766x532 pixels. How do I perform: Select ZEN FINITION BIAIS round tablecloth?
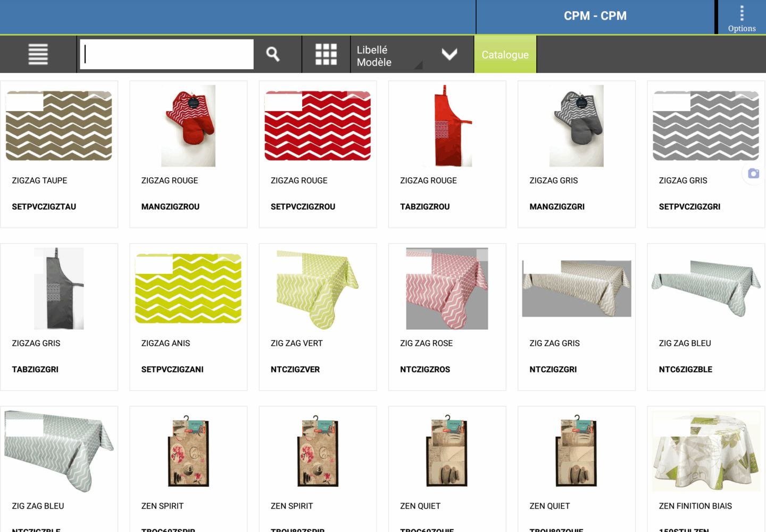[x=706, y=469]
